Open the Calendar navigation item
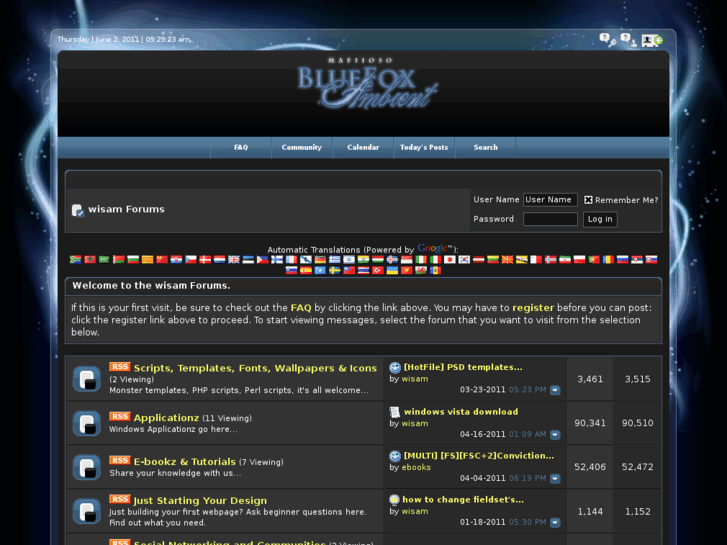This screenshot has height=545, width=727. click(x=363, y=147)
